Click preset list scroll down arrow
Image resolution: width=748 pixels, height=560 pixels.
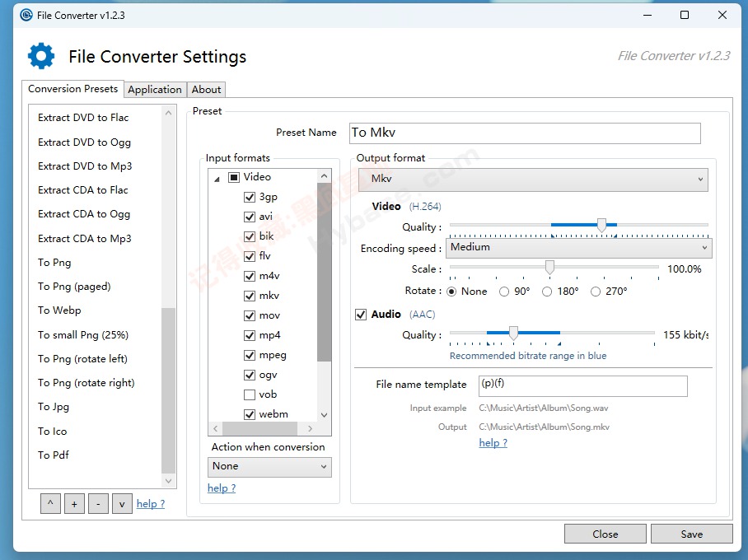coord(168,481)
